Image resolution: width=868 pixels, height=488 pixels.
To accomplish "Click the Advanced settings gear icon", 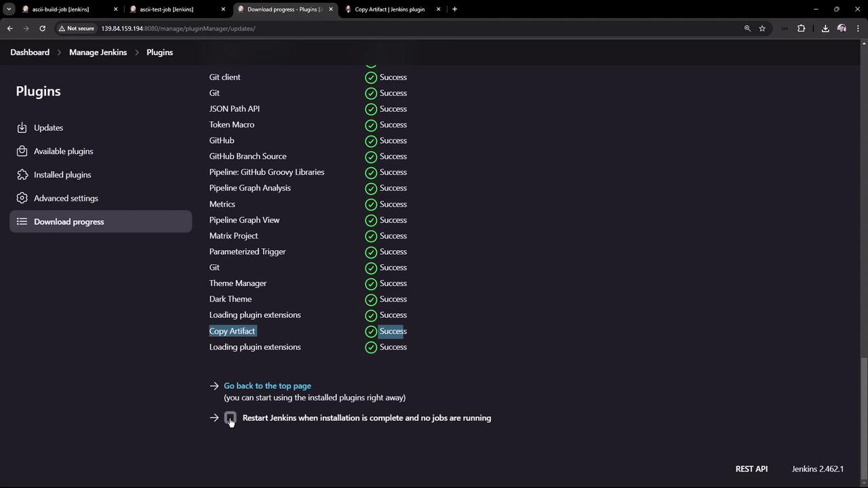I will 22,198.
